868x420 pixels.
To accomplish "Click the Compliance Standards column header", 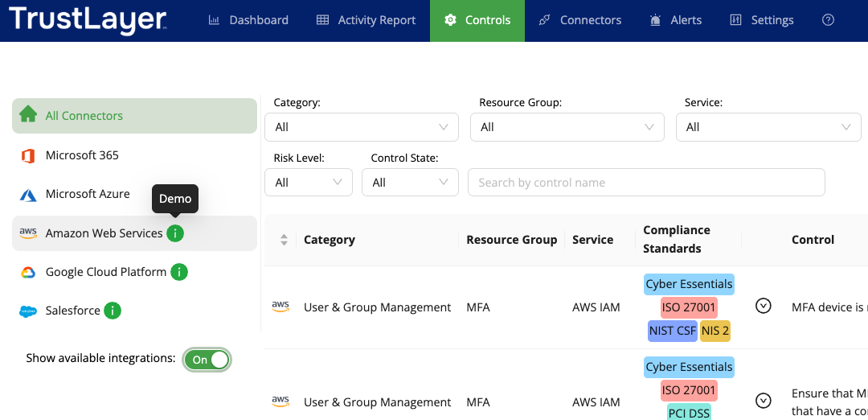I will point(677,239).
